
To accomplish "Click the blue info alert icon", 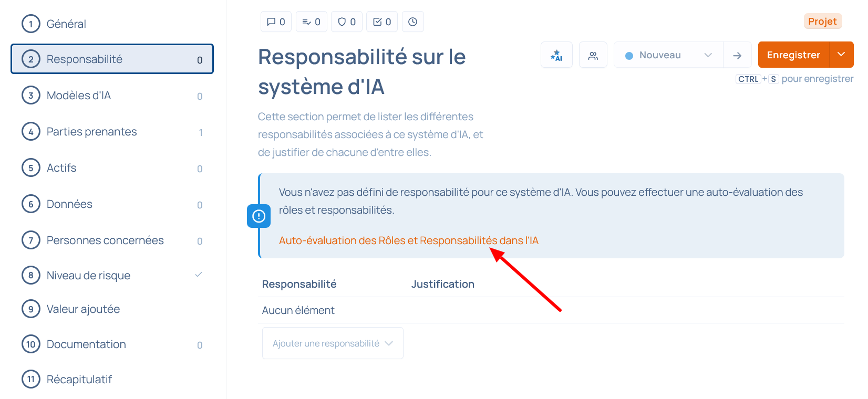I will (x=259, y=216).
